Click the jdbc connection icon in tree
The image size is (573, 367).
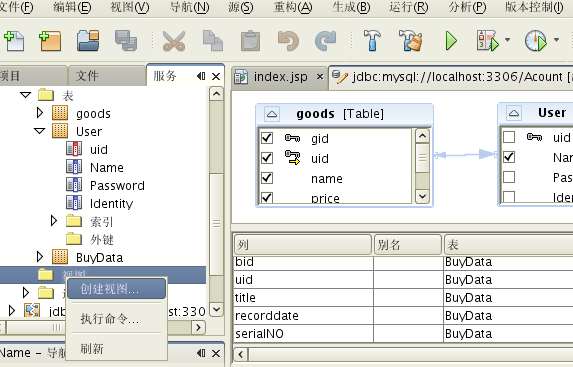pos(32,310)
